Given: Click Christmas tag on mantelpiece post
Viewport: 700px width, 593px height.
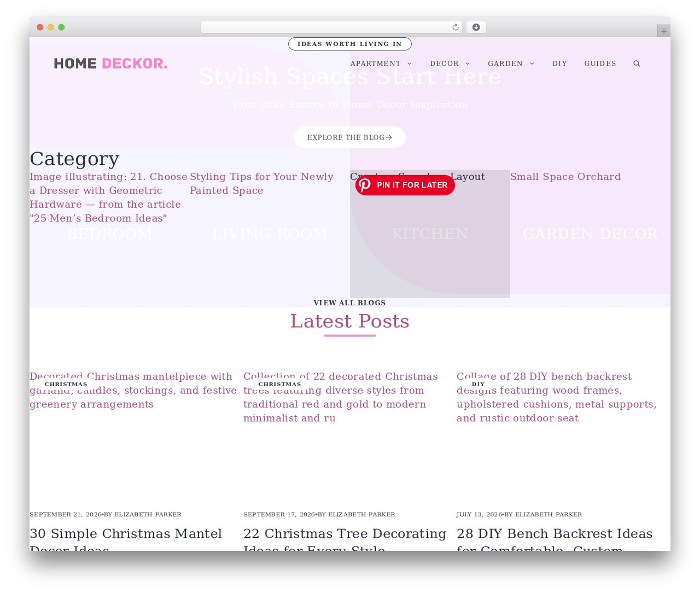Looking at the screenshot, I should click(x=66, y=384).
